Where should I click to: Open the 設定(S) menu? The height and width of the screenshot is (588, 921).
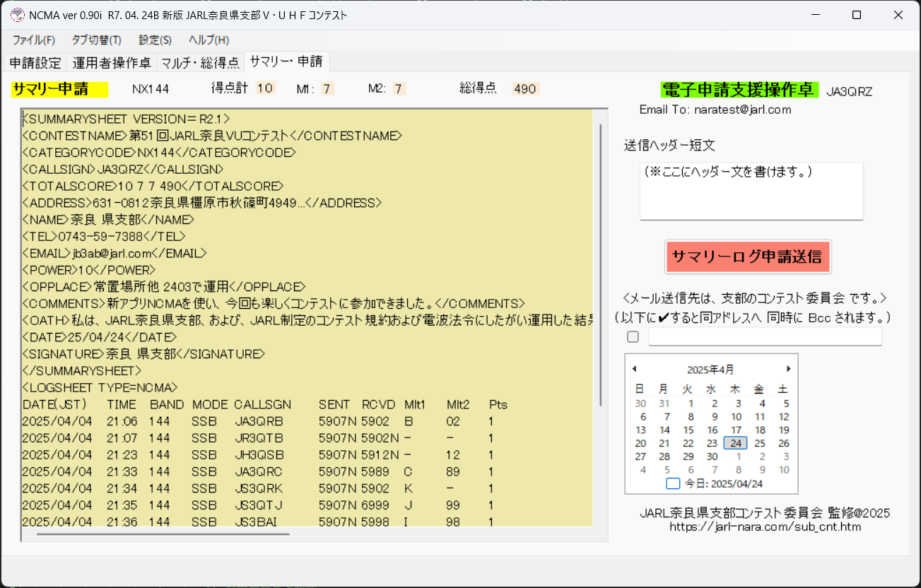click(x=154, y=40)
